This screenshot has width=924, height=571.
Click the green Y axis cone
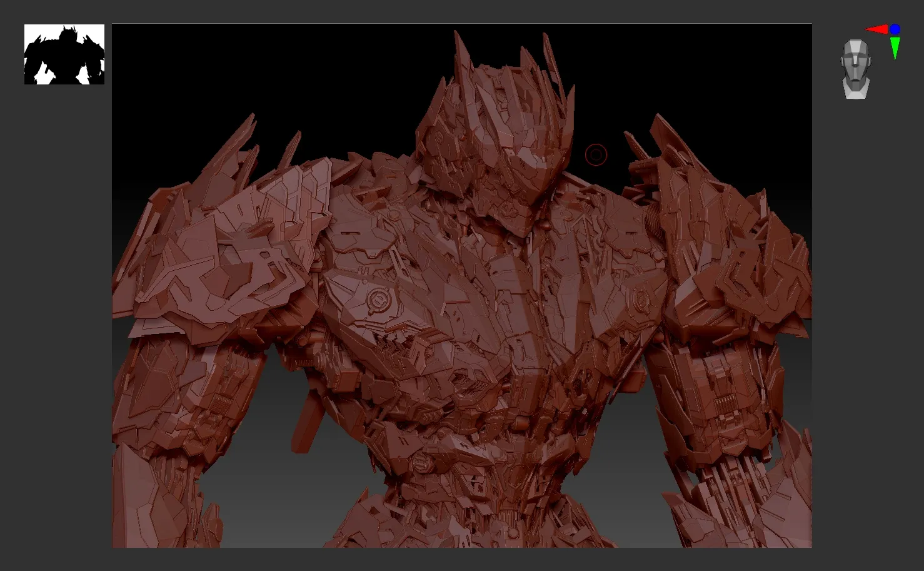tap(895, 48)
